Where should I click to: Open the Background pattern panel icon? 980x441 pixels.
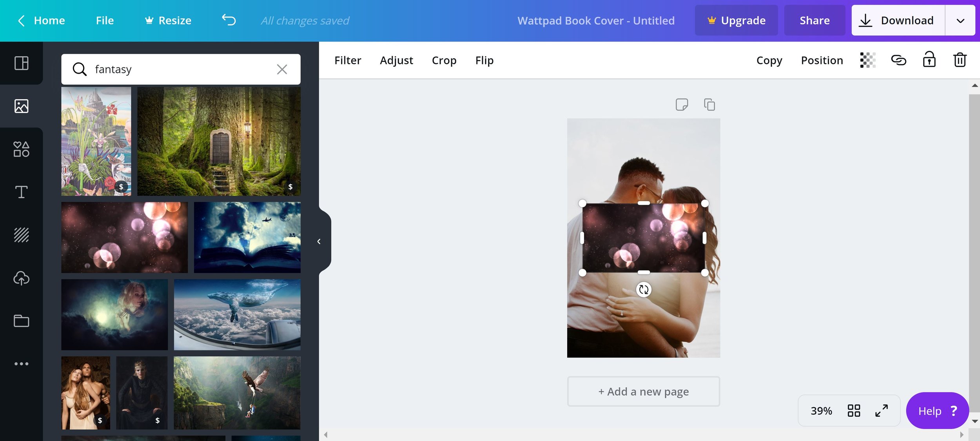click(x=21, y=235)
